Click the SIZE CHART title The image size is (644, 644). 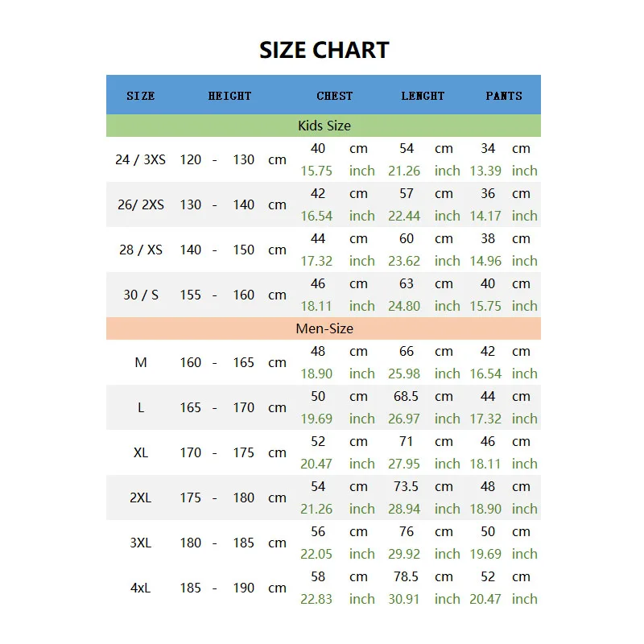(x=324, y=50)
